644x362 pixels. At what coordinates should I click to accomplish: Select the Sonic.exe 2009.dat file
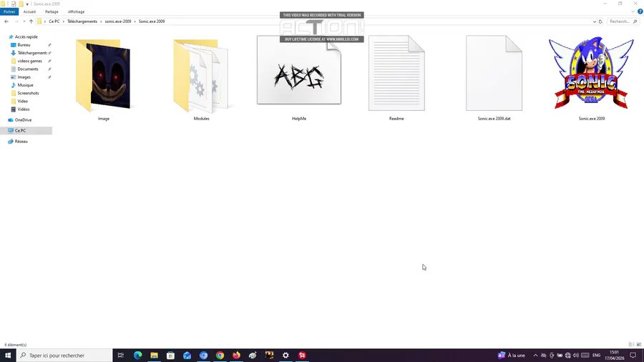point(494,74)
